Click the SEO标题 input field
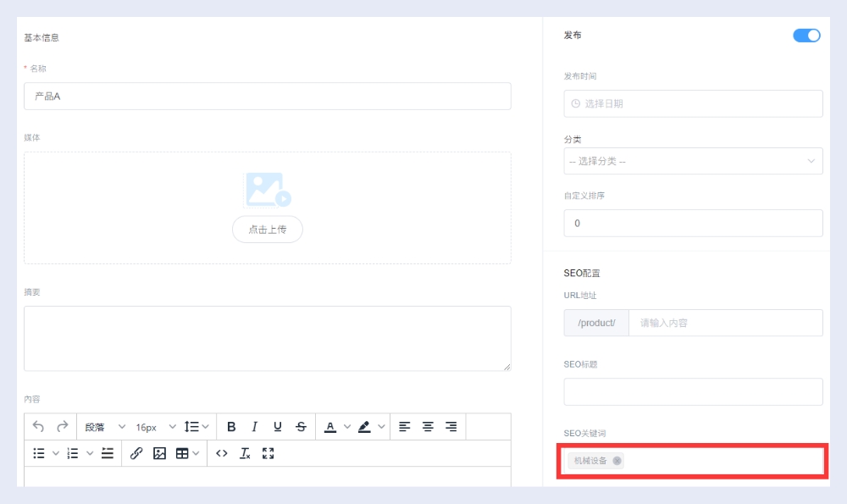Image resolution: width=847 pixels, height=504 pixels. (693, 391)
